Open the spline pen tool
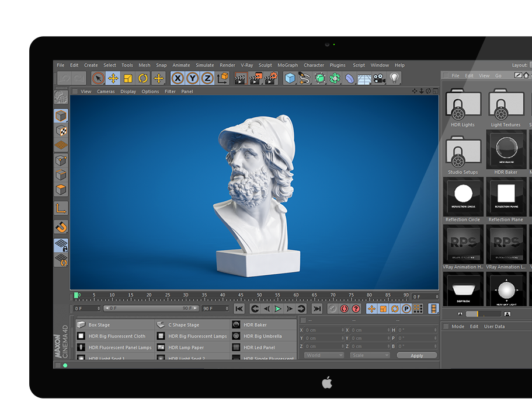 tap(305, 78)
